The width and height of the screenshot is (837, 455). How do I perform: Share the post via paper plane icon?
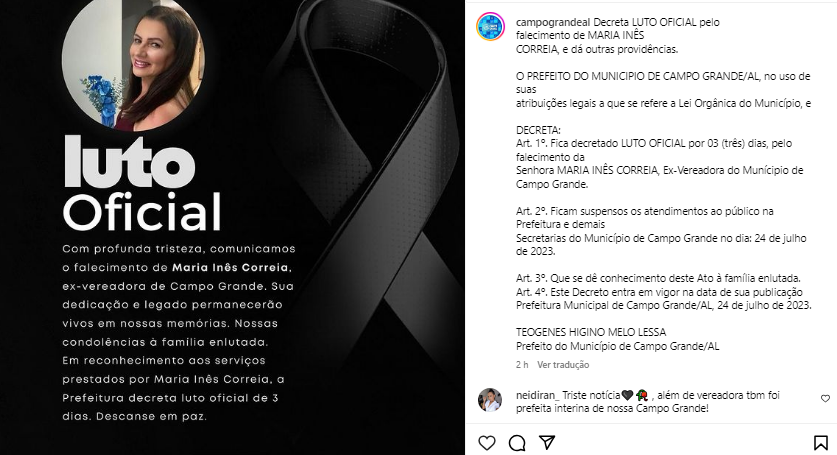(547, 442)
